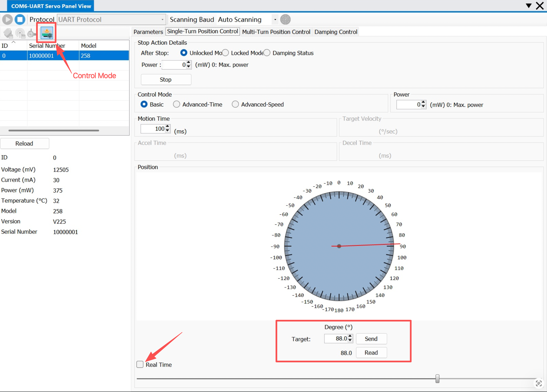Click the panel menu triangle icon

click(x=529, y=6)
